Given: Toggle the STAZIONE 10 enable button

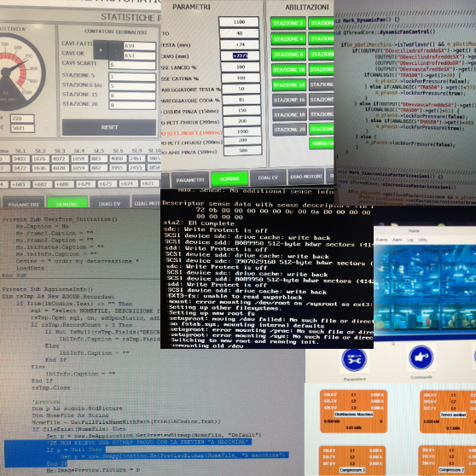Looking at the screenshot, I should [x=288, y=70].
